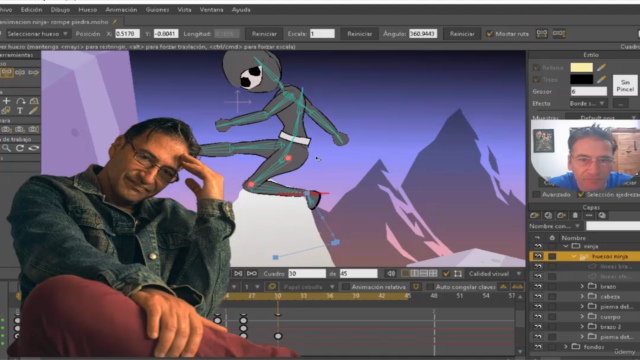Viewport: 640px width, 360px height.
Task: Click the crop frame icon beside Calidad visual
Action: 458,273
